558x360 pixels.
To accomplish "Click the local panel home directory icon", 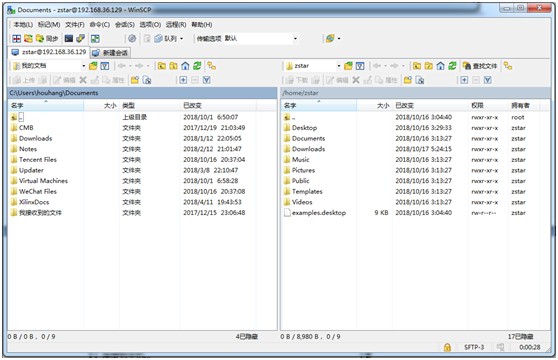I will 185,66.
